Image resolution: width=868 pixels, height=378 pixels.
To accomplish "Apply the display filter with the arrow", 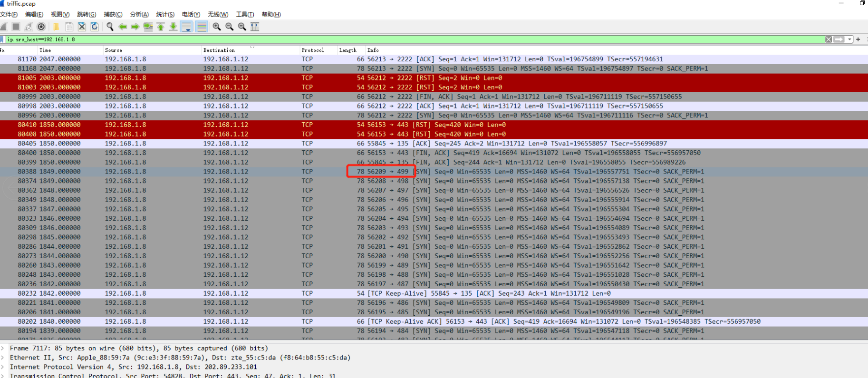I will pos(839,39).
